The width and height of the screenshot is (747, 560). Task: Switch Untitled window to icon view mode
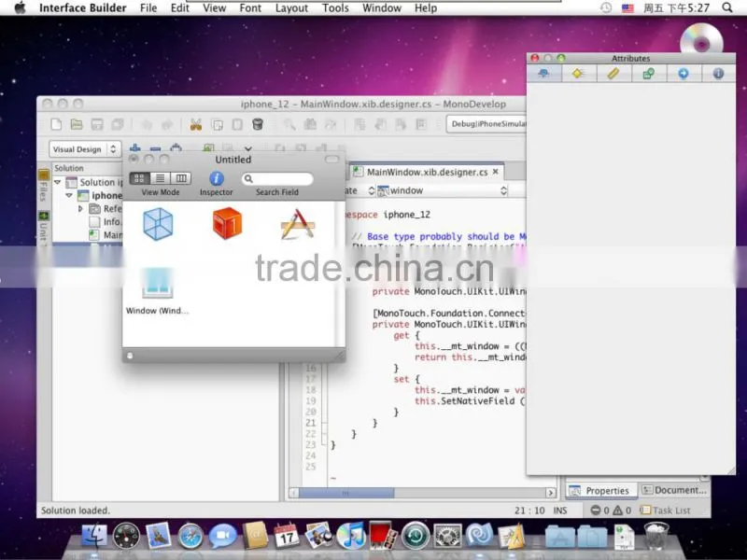coord(139,178)
